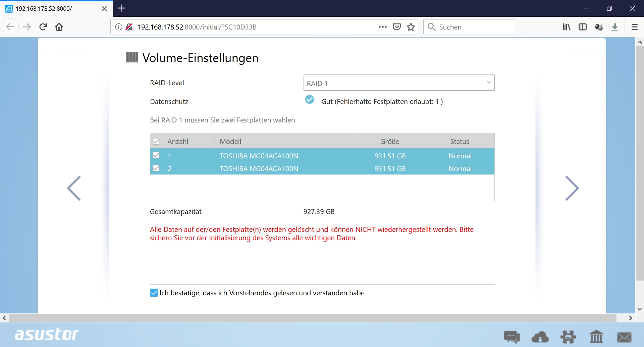
Task: Toggle the select-all checkbox in Anzahl header
Action: click(156, 141)
